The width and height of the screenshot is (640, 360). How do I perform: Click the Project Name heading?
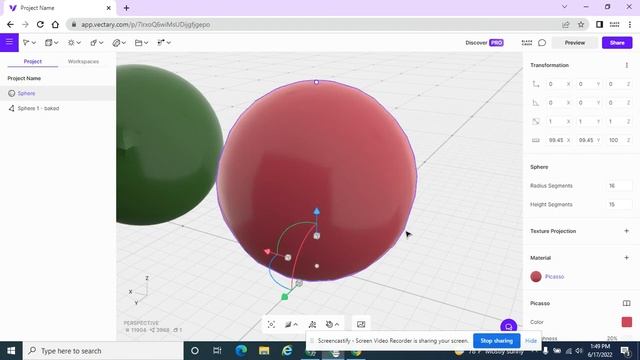tap(24, 78)
